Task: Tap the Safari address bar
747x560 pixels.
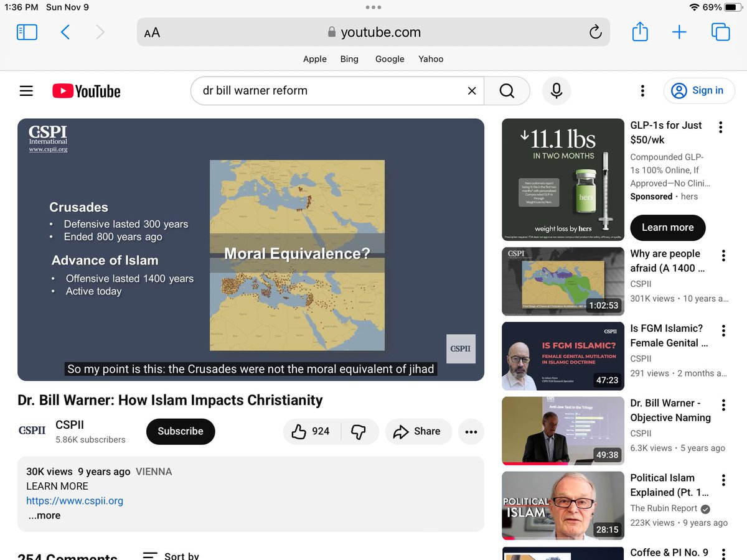Action: [x=374, y=32]
